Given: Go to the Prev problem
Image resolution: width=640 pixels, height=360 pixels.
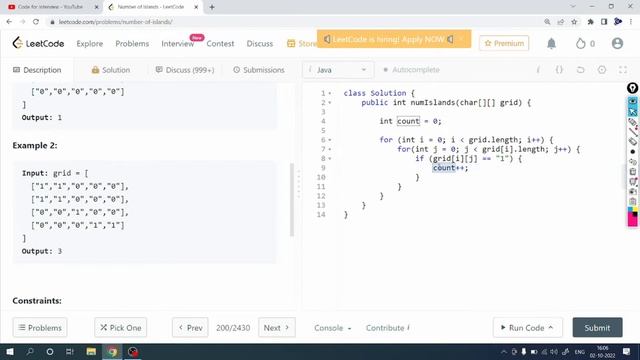Looking at the screenshot, I should pos(190,327).
